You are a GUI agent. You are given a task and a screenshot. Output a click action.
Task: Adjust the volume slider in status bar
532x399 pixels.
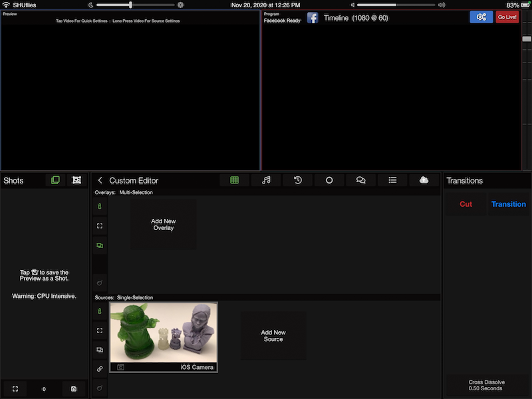(396, 5)
